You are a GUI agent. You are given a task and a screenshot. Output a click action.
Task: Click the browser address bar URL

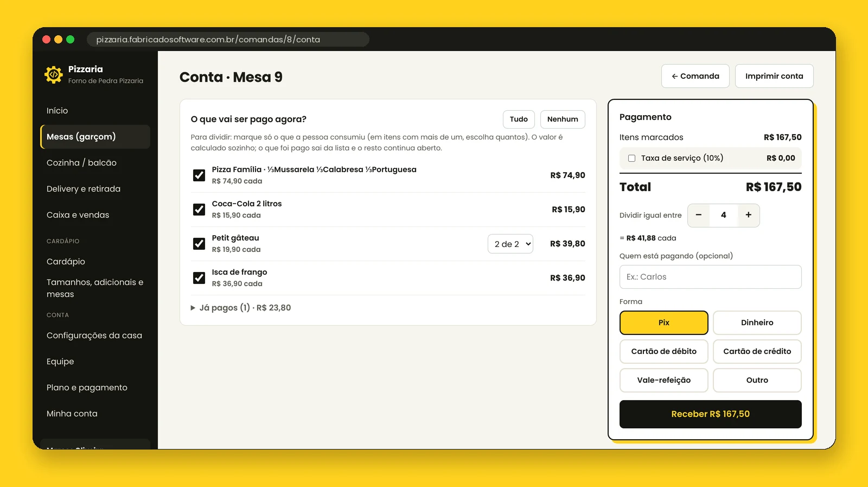(228, 40)
